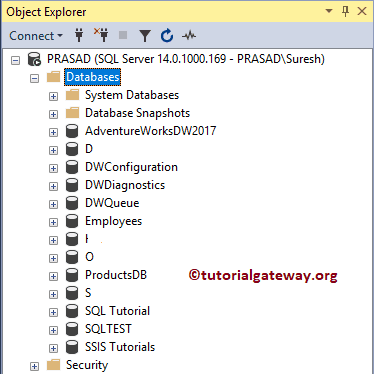Click the Connect Object Explorer plug icon

click(x=79, y=35)
